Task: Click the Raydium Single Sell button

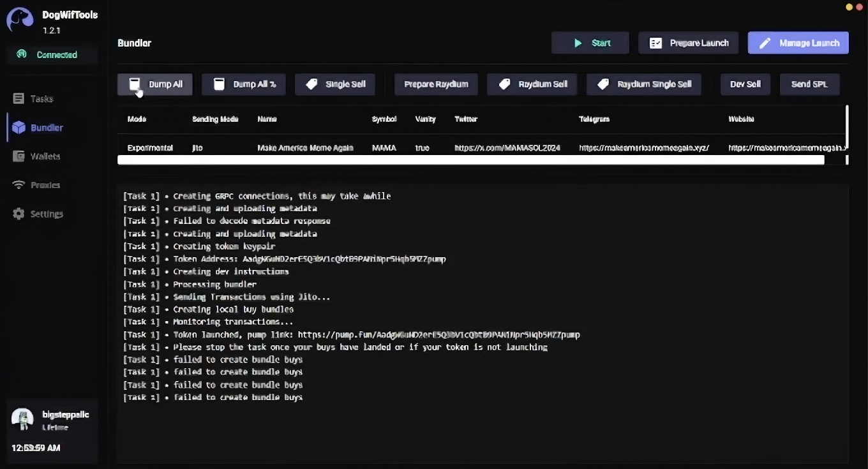Action: [x=643, y=84]
